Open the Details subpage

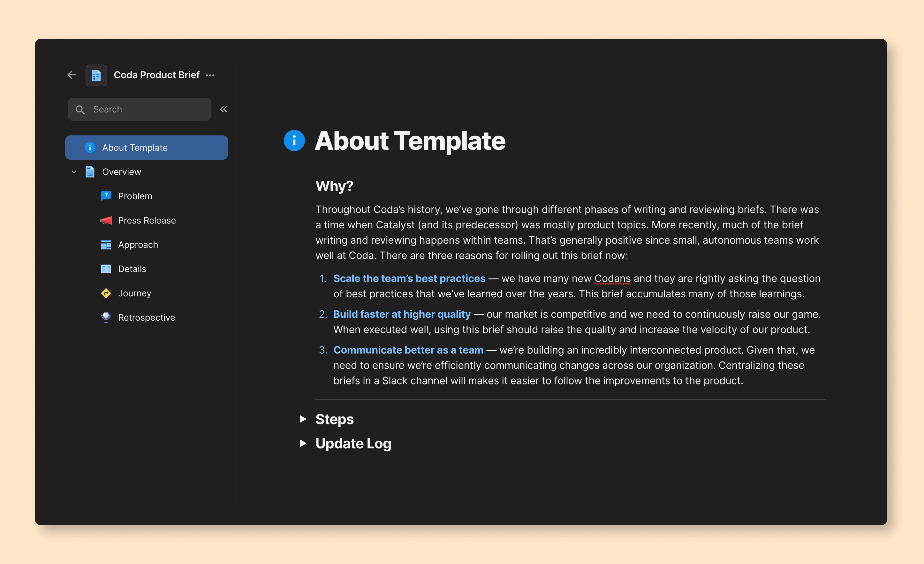(x=147, y=269)
